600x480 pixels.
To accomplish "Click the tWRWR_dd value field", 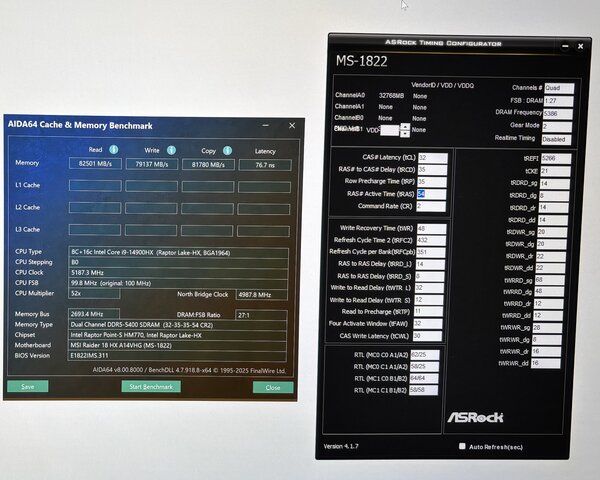I will 546,363.
